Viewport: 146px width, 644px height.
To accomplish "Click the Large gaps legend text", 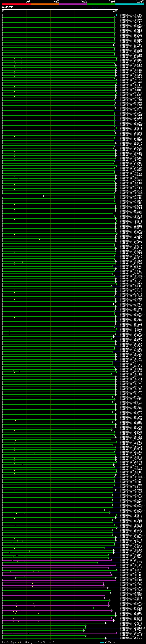I will (28, 642).
